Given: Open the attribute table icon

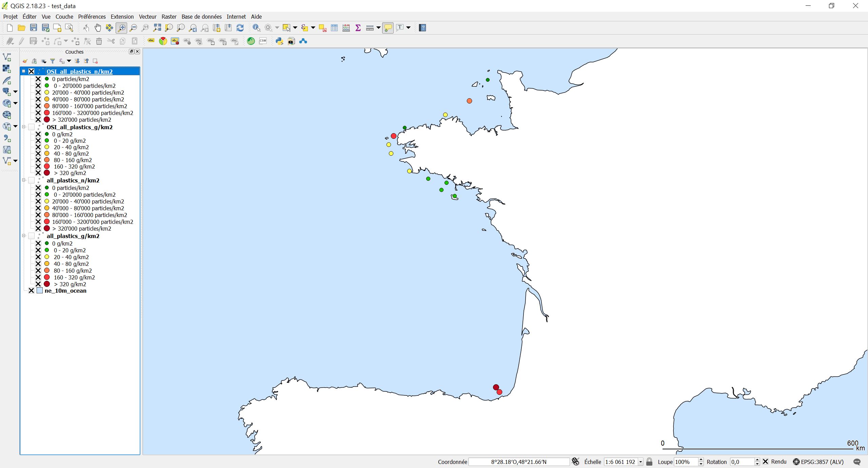Looking at the screenshot, I should (334, 28).
